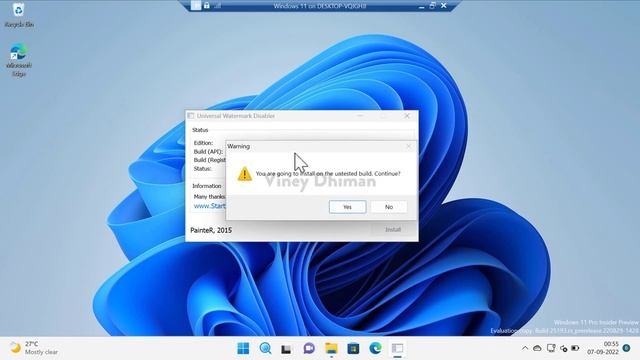The image size is (640, 360).
Task: Open the Microsoft Edge desktop shortcut
Action: [x=19, y=60]
